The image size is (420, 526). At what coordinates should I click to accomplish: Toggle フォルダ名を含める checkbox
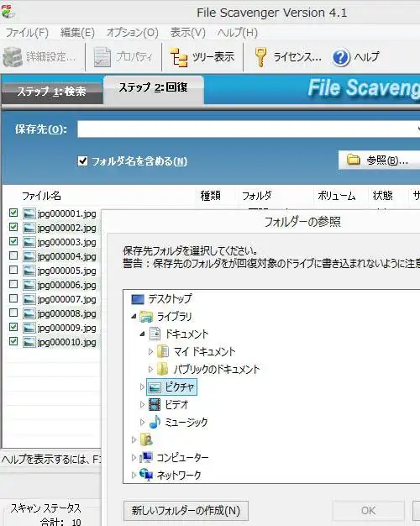82,161
